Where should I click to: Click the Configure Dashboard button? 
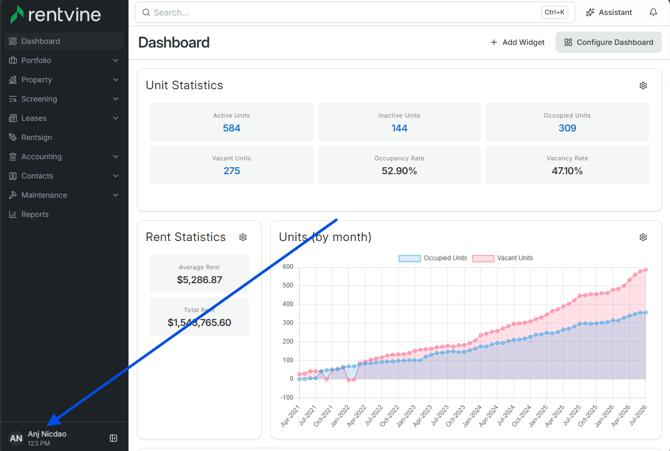point(608,42)
